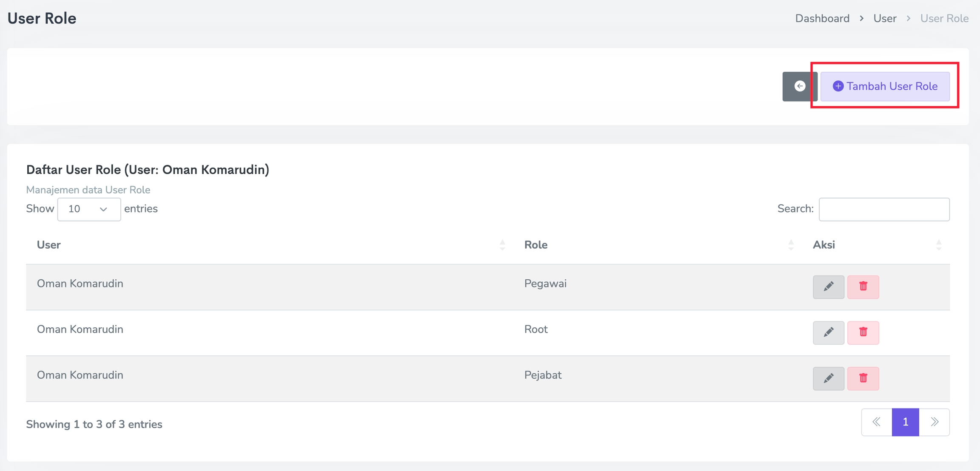Click the User Role breadcrumb item
The height and width of the screenshot is (471, 980).
[944, 18]
